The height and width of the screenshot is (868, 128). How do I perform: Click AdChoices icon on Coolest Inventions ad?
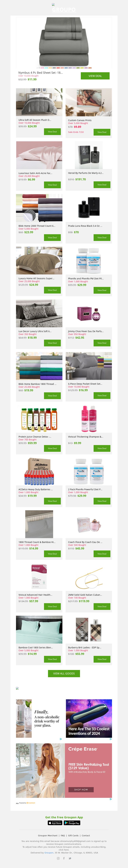click(x=111, y=739)
